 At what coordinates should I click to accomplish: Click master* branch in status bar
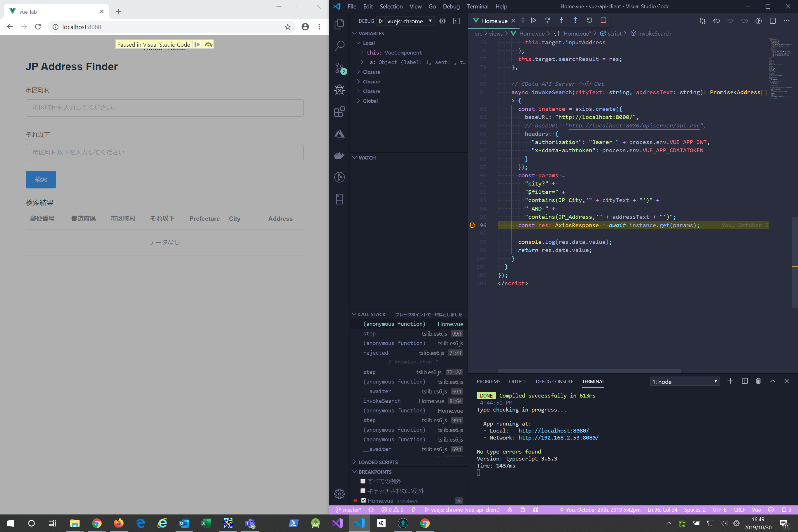[x=349, y=510]
